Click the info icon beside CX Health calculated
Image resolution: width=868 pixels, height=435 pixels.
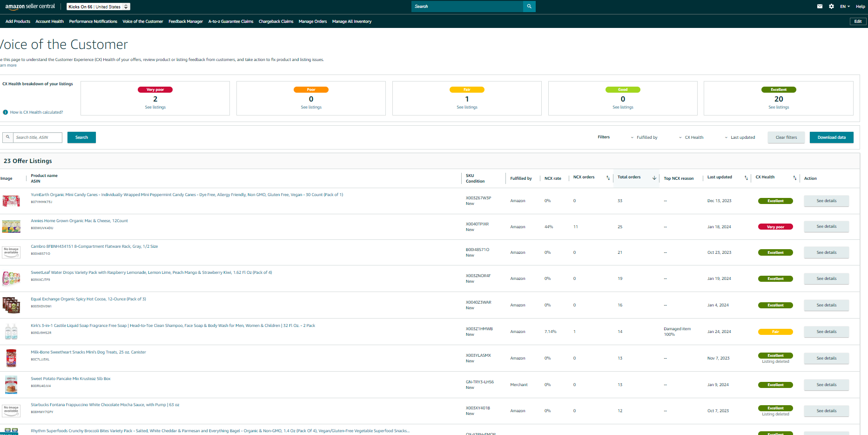(x=6, y=112)
